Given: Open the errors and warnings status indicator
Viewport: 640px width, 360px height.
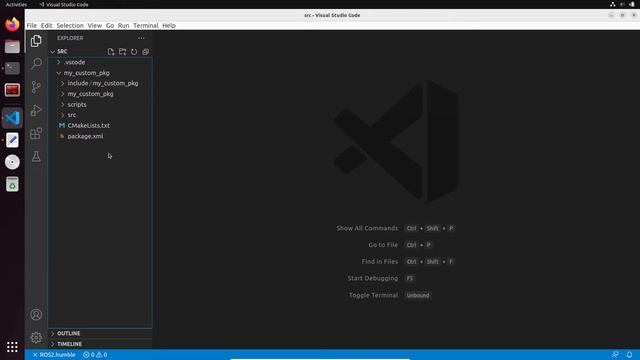Looking at the screenshot, I should 95,355.
